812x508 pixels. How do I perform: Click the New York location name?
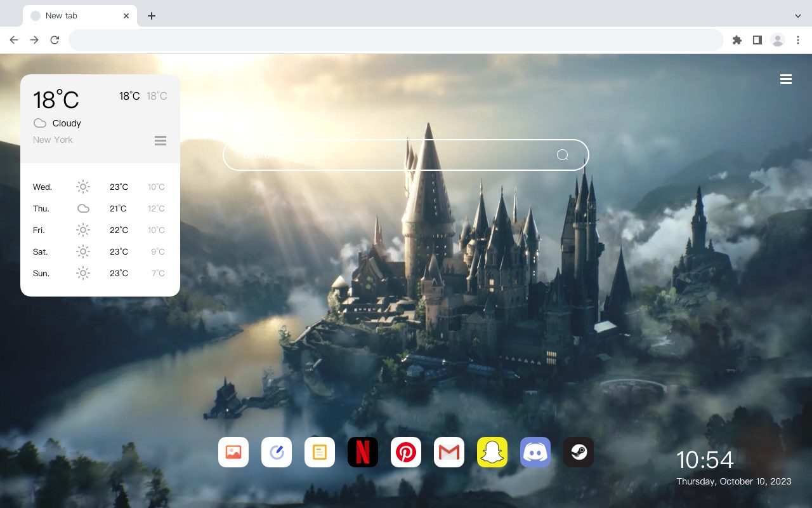pyautogui.click(x=53, y=140)
